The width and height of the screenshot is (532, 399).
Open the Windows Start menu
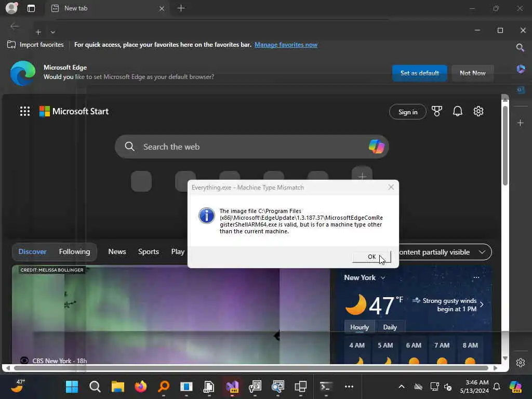(72, 387)
